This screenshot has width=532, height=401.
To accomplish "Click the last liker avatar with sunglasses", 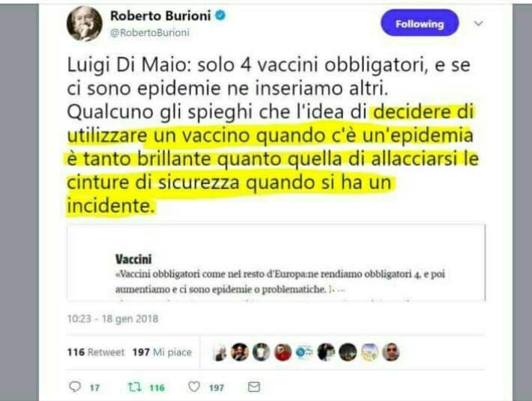I will pyautogui.click(x=391, y=352).
